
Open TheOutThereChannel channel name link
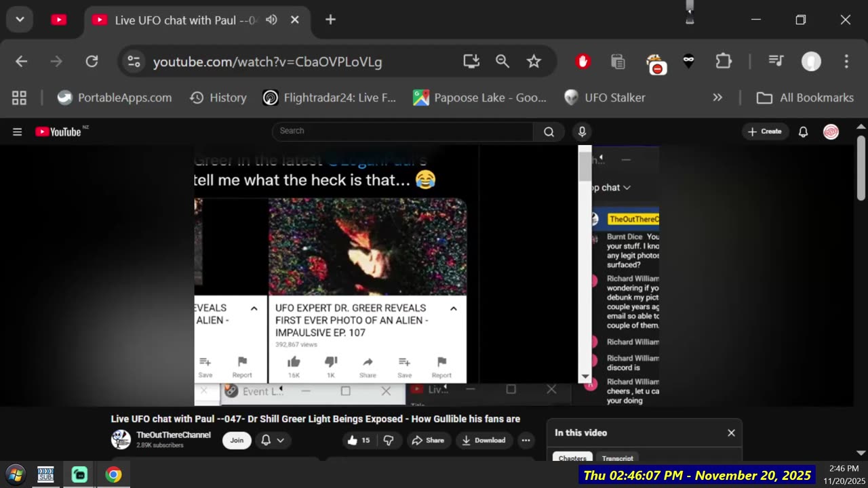coord(174,435)
